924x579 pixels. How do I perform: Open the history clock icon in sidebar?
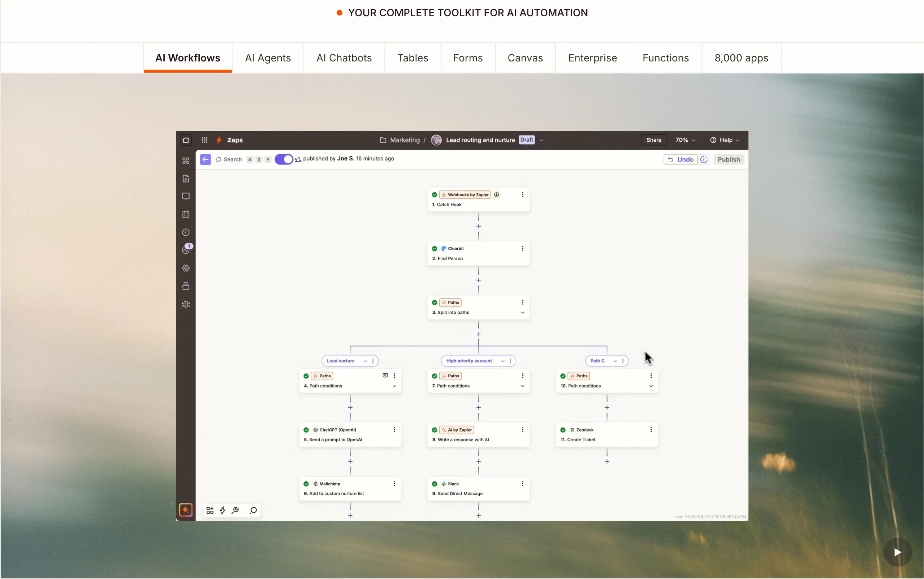pos(186,232)
